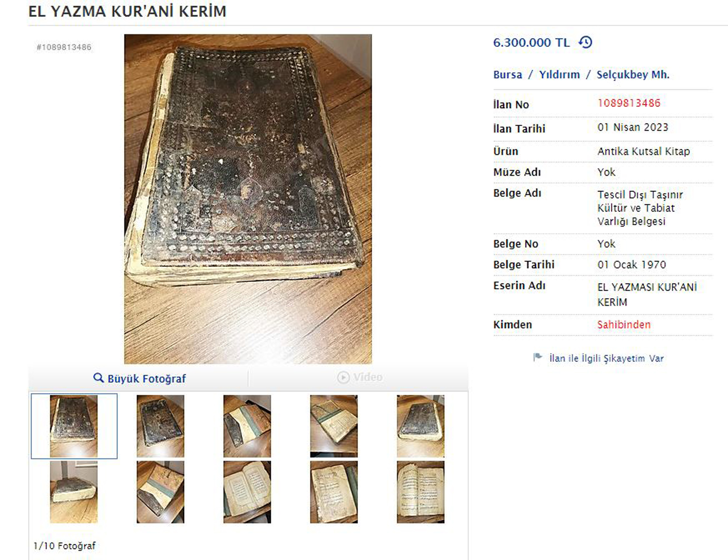728x560 pixels.
Task: Select the first thumbnail in the bottom row
Action: pos(74,492)
